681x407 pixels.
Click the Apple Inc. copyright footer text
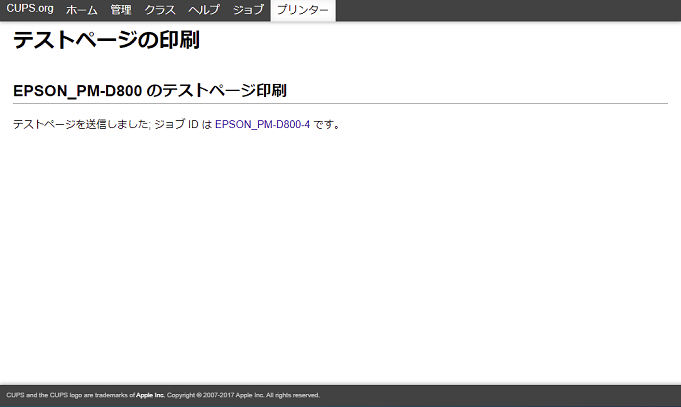[163, 395]
